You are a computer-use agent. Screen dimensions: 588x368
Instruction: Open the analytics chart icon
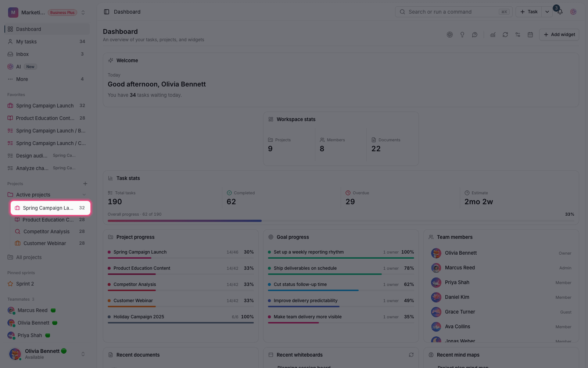coord(493,35)
